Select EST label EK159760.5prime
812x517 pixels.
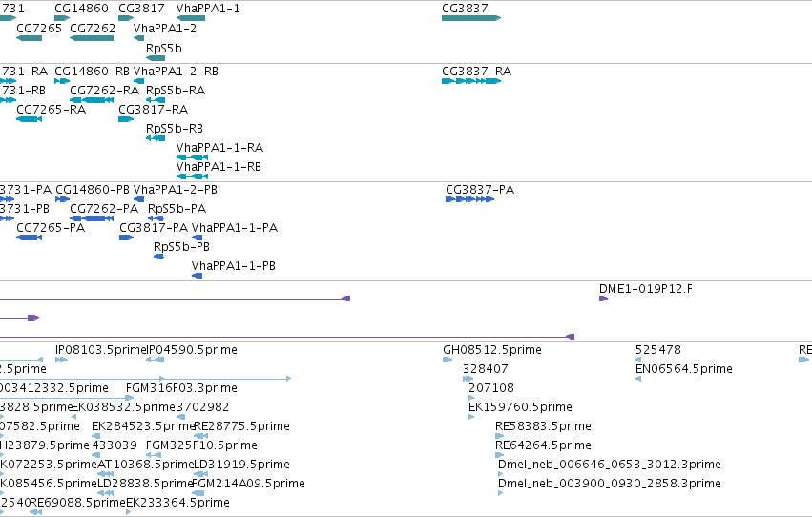pyautogui.click(x=520, y=407)
